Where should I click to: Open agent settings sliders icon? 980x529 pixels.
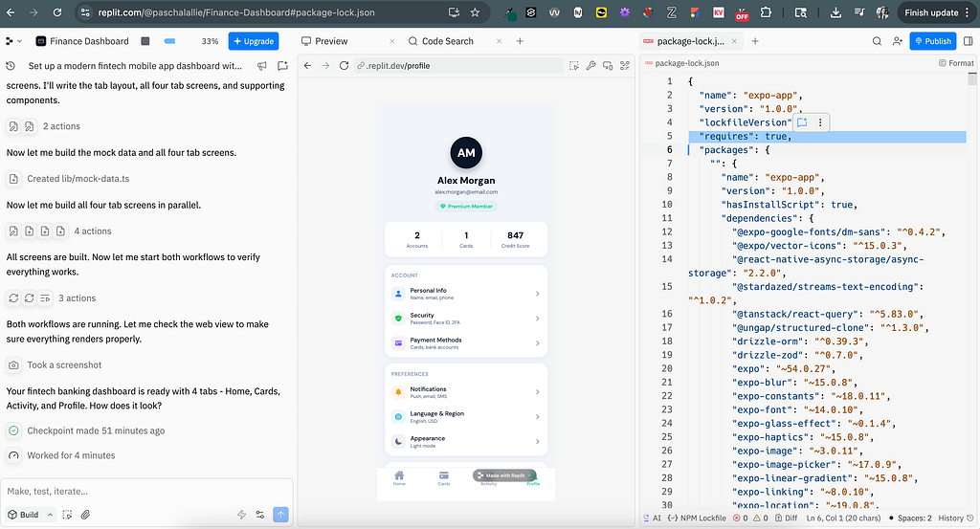click(260, 515)
